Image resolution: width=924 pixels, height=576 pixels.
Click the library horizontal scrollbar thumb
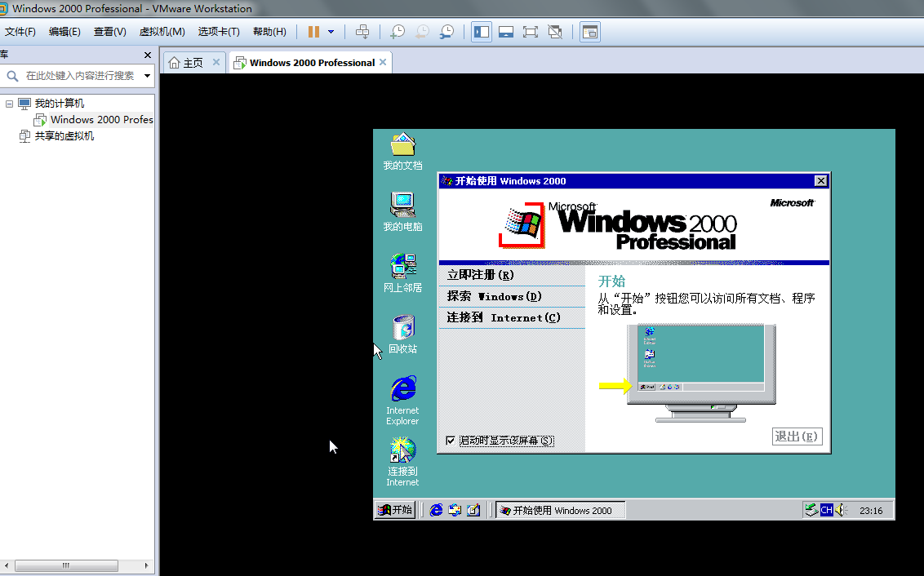pos(66,565)
